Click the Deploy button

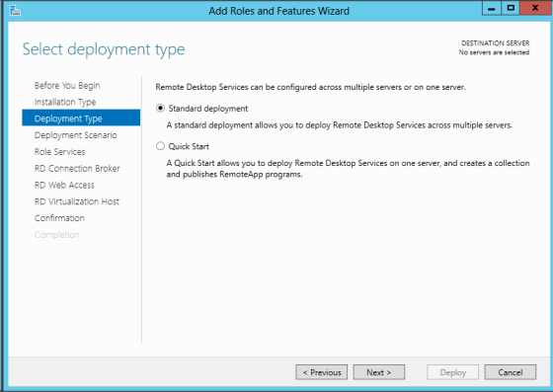[453, 372]
